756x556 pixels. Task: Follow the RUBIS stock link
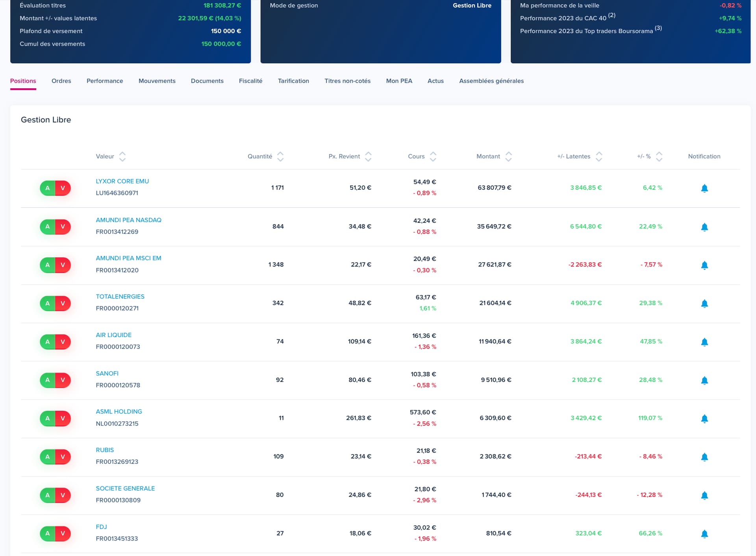[105, 450]
